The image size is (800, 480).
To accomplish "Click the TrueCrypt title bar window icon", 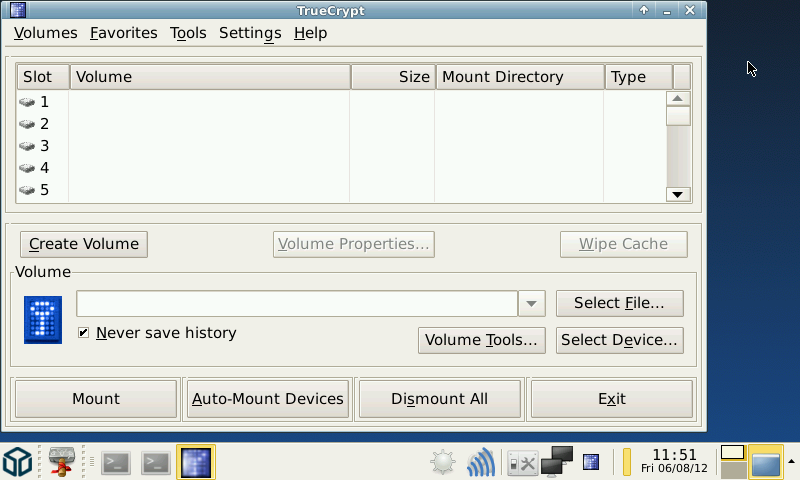I will (18, 10).
